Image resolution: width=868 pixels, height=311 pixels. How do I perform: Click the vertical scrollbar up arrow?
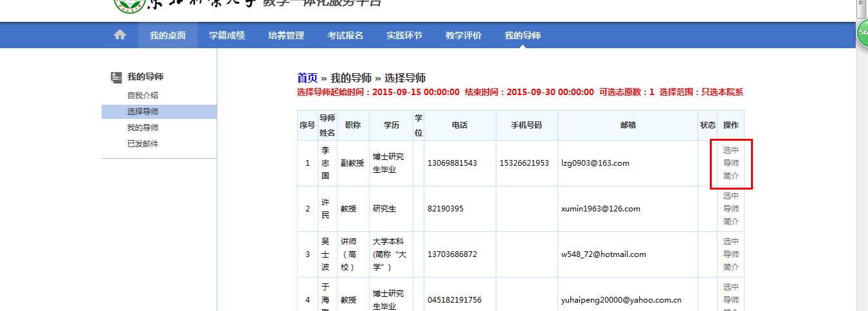click(x=862, y=4)
